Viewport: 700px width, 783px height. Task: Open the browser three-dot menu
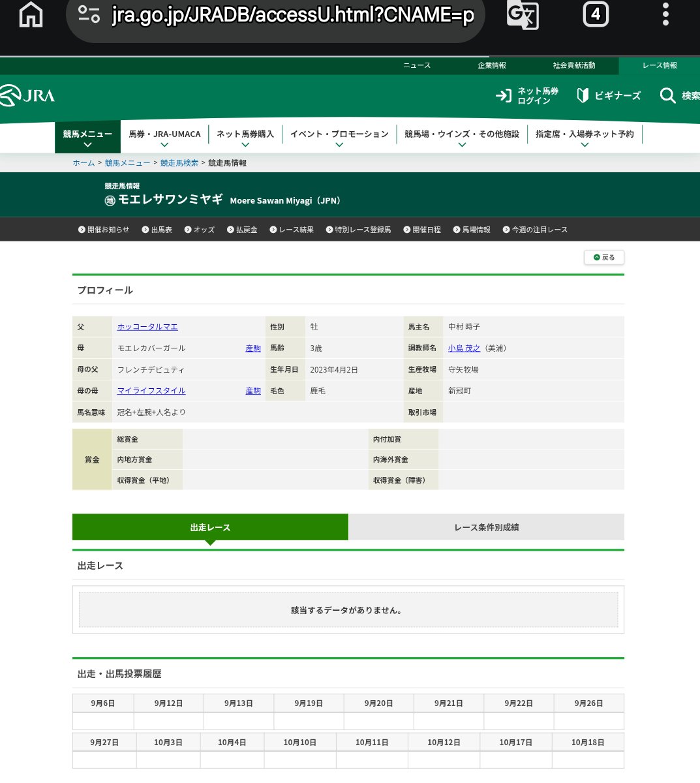665,14
